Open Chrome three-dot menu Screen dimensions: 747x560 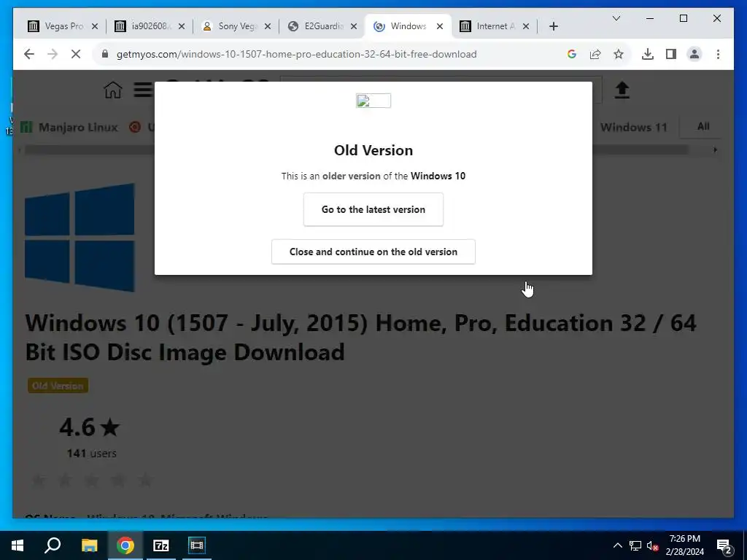pos(718,54)
